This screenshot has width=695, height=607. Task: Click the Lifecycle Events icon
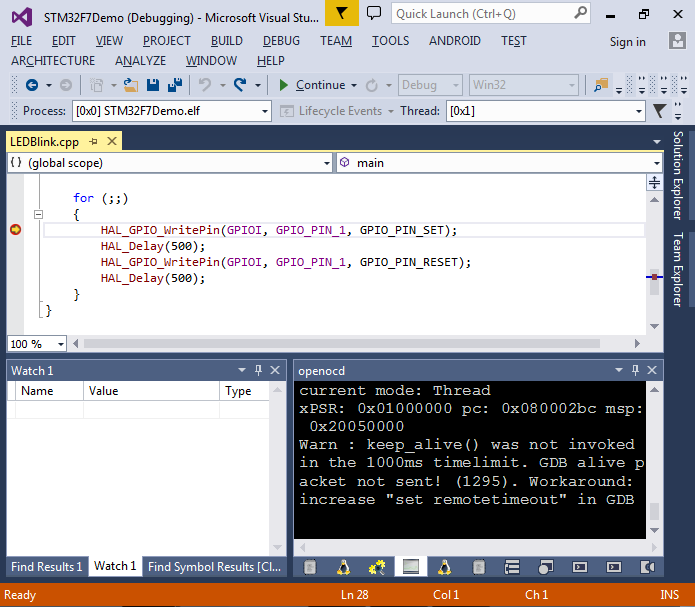coord(287,111)
